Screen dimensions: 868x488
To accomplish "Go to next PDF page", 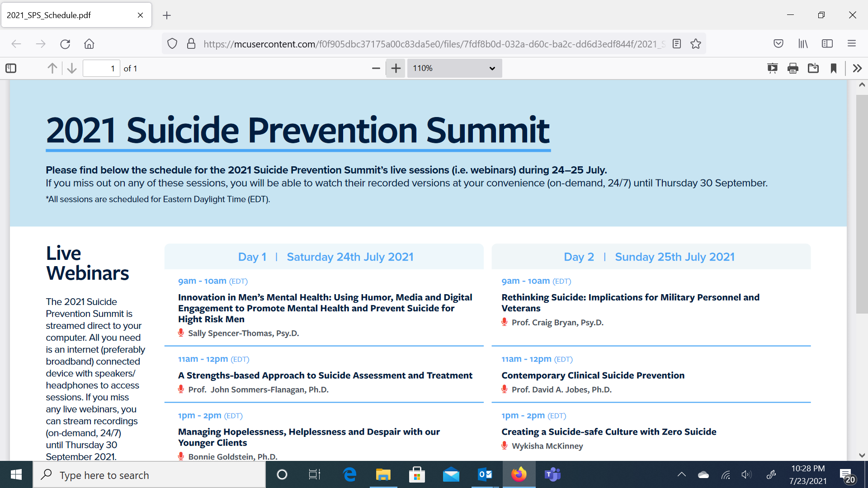I will [x=72, y=68].
